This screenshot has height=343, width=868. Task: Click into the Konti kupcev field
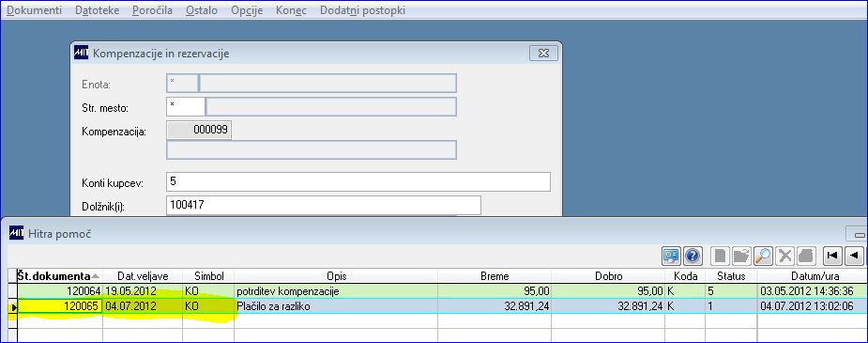point(358,181)
